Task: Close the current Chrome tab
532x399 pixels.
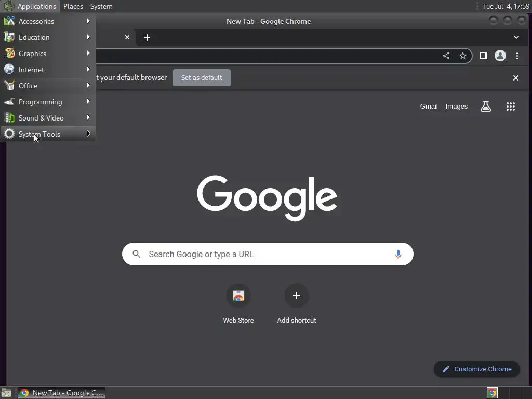Action: click(x=127, y=37)
